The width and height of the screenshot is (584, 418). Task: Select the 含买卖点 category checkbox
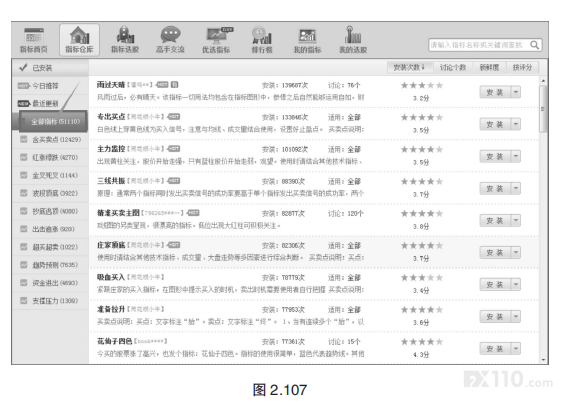(23, 139)
